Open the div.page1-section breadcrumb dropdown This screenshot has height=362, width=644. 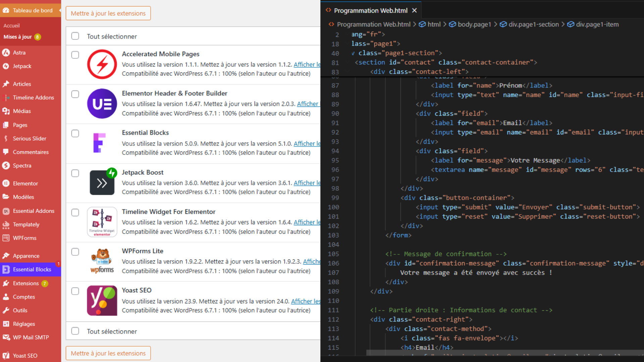[533, 24]
